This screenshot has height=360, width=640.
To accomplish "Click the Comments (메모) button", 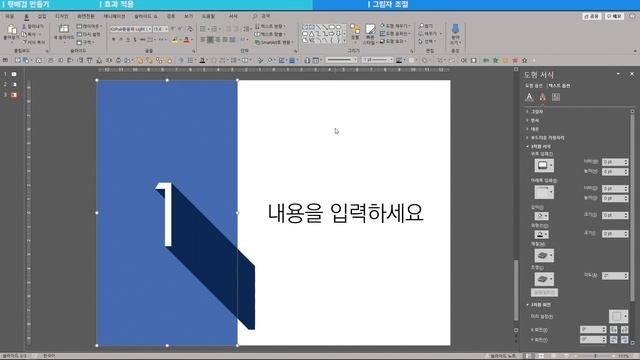I will 614,16.
